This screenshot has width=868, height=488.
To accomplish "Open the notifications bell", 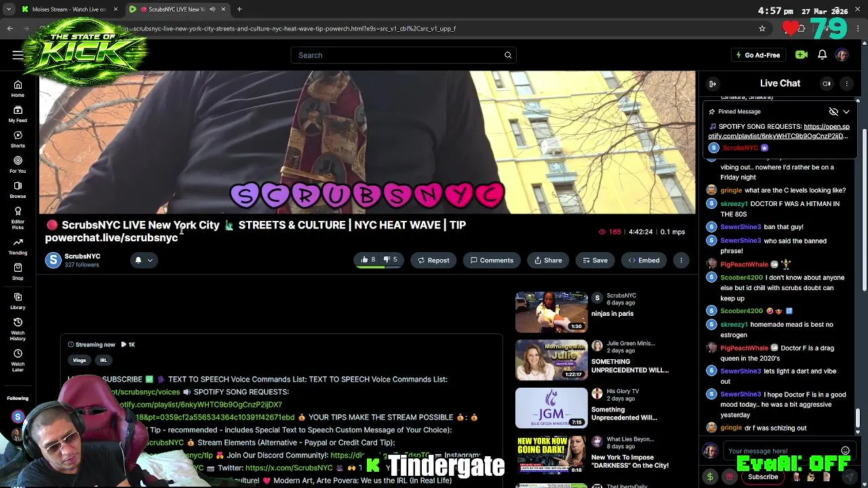I will point(822,55).
